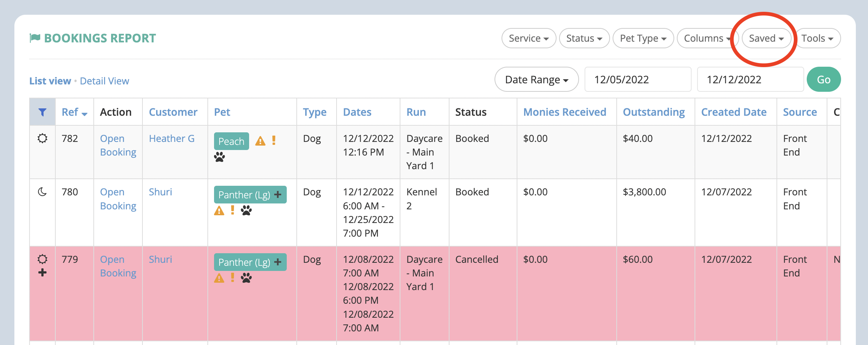Viewport: 868px width, 345px height.
Task: Click the $40.00 outstanding amount
Action: 638,139
